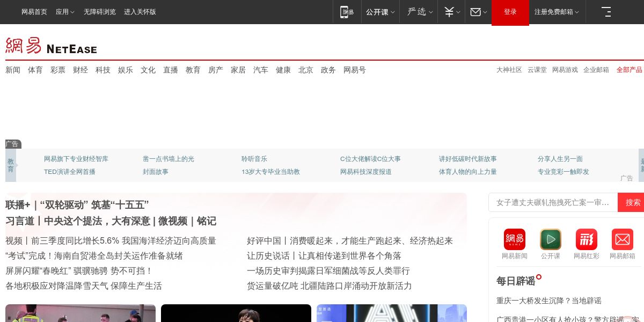644x322 pixels.
Task: Open the 彩票 channel
Action: (58, 70)
